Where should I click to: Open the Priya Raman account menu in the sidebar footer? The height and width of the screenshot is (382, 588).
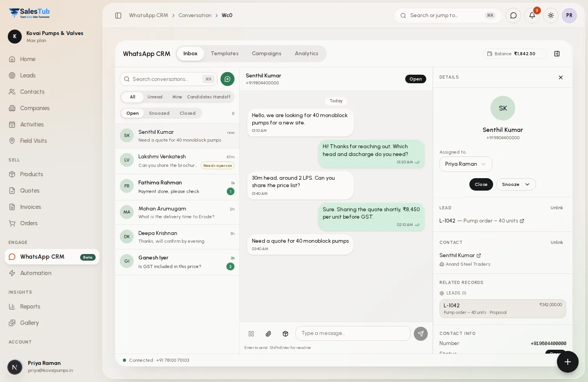click(52, 366)
